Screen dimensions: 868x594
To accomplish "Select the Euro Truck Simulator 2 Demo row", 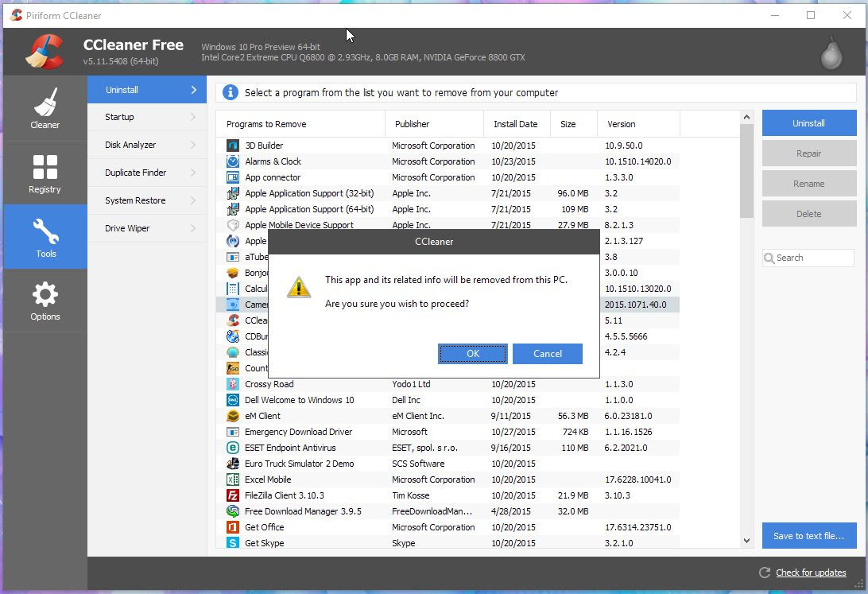I will [x=448, y=464].
